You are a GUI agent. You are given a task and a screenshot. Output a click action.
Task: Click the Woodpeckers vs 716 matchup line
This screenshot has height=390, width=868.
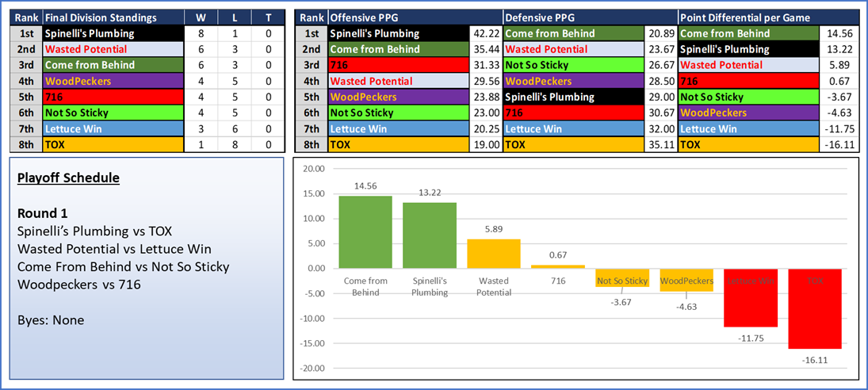click(79, 285)
